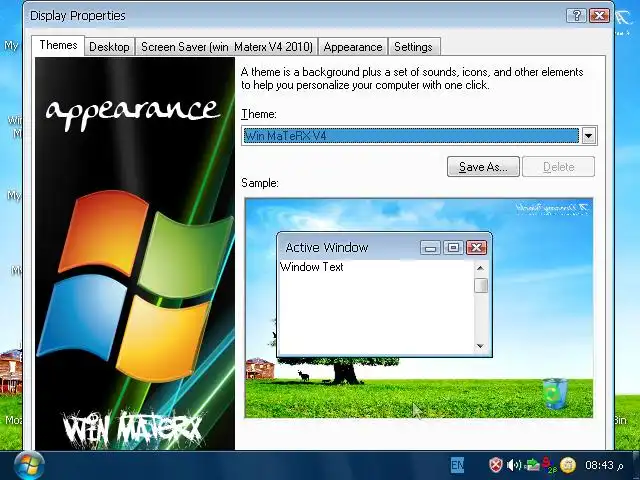Click the sample window scroll down arrow
This screenshot has width=640, height=480.
pyautogui.click(x=480, y=346)
